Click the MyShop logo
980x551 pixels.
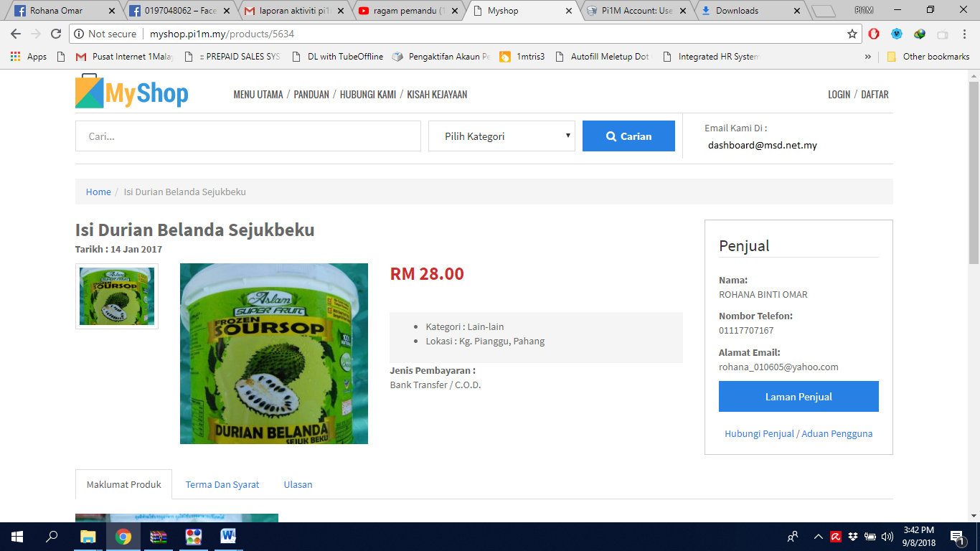tap(132, 93)
